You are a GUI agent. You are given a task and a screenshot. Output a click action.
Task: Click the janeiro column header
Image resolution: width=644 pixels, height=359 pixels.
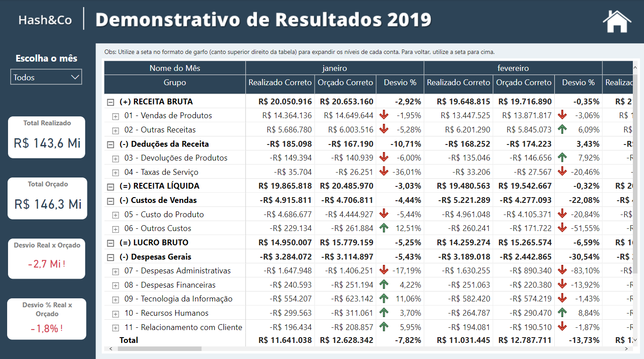click(335, 67)
